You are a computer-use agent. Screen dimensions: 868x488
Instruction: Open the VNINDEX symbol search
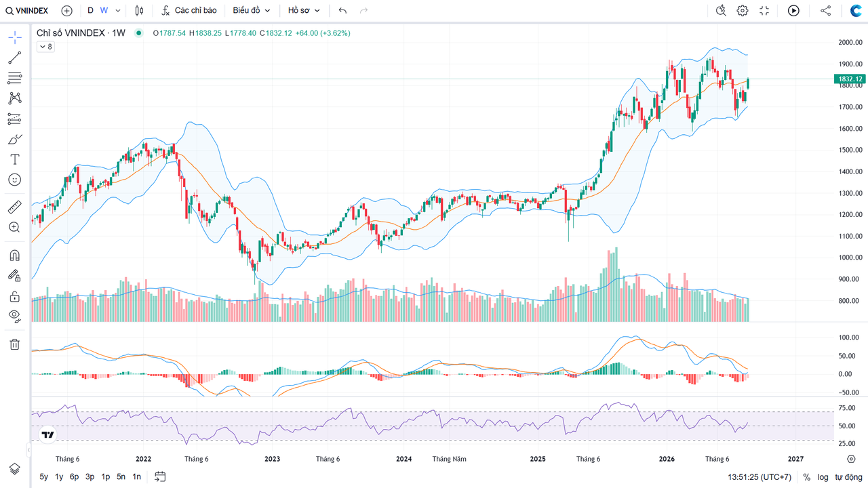point(27,11)
